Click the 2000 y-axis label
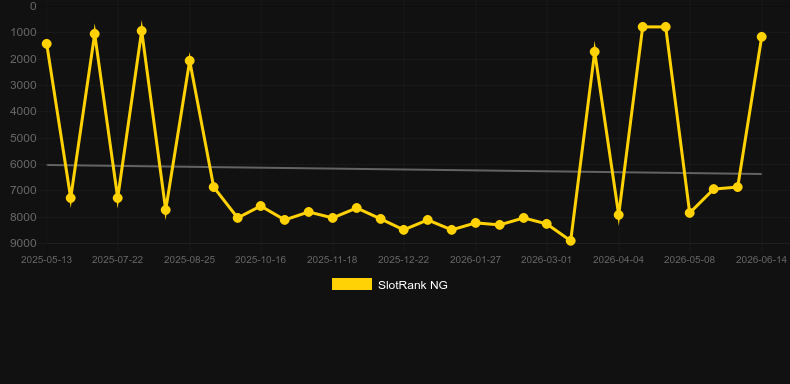This screenshot has width=790, height=384. click(24, 59)
